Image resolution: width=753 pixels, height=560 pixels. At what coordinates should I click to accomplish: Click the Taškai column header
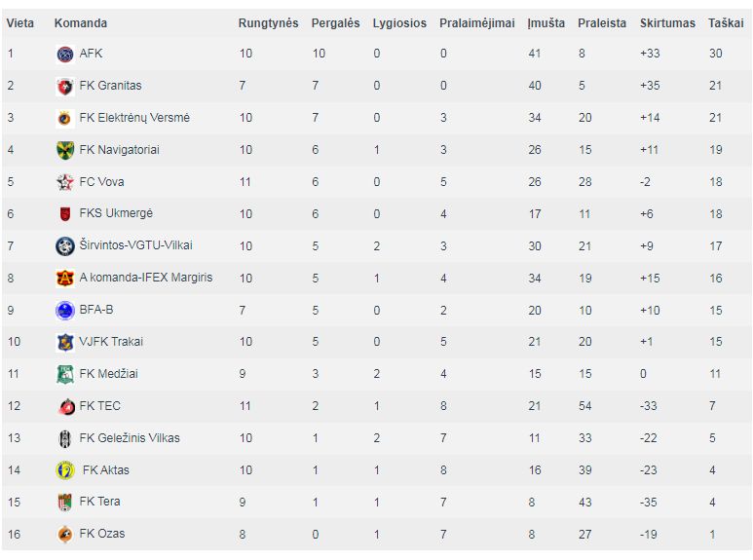click(726, 23)
